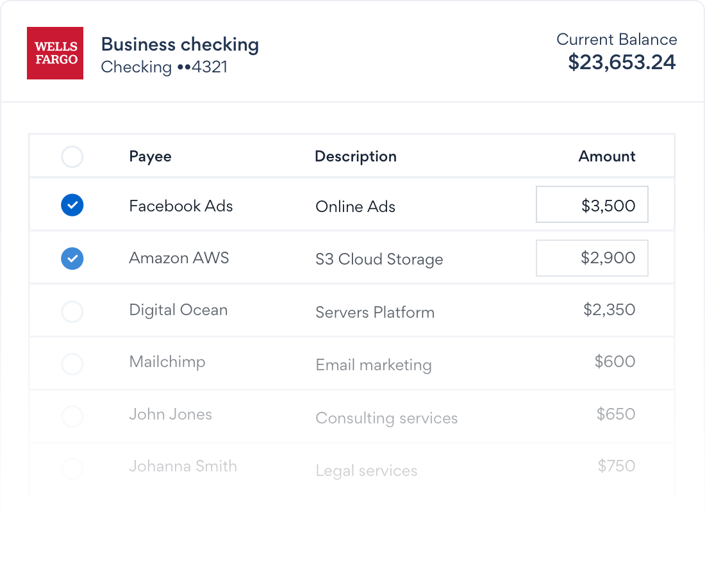Viewport: 705px width, 588px height.
Task: Enable the John Jones payment checkbox
Action: tap(72, 416)
